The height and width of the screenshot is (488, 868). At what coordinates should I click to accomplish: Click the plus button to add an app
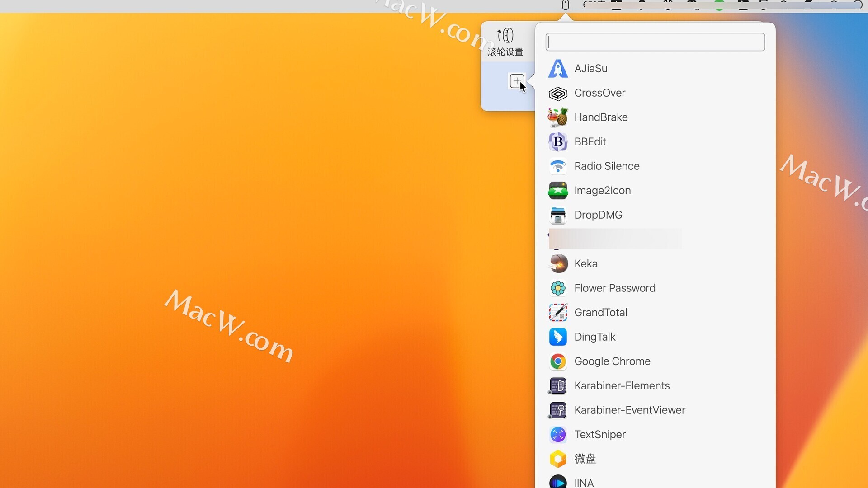click(x=517, y=81)
